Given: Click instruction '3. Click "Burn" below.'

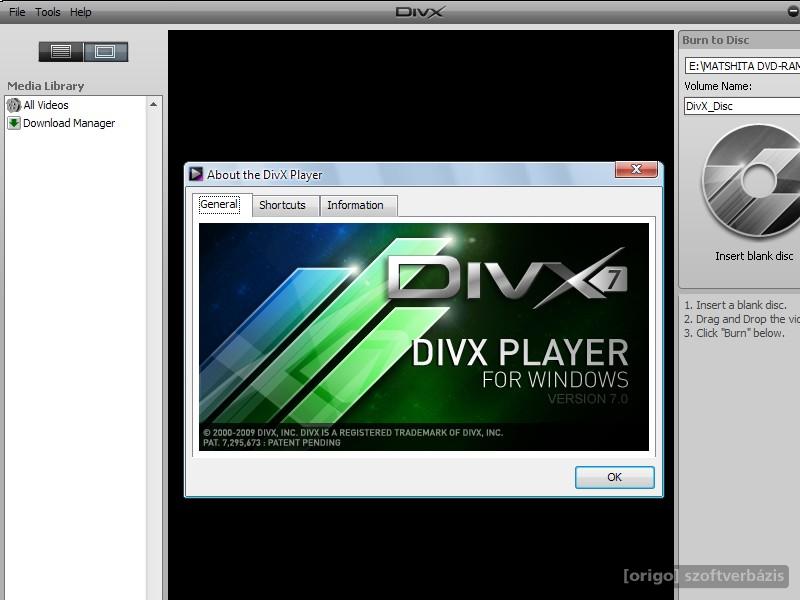Looking at the screenshot, I should point(734,333).
